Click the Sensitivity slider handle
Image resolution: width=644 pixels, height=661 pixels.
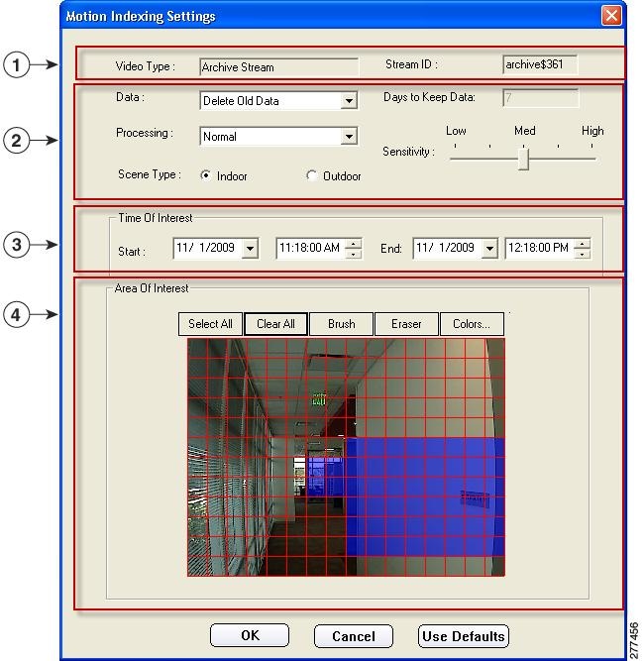coord(523,159)
